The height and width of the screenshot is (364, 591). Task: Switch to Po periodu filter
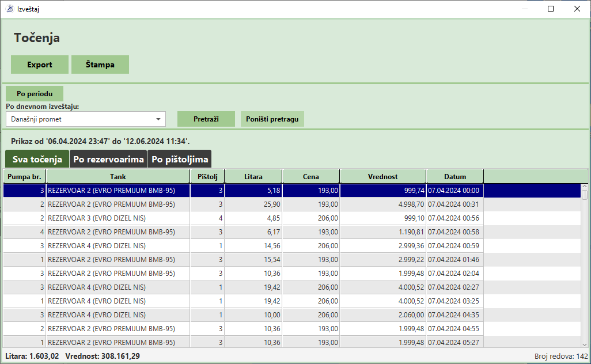coord(35,94)
